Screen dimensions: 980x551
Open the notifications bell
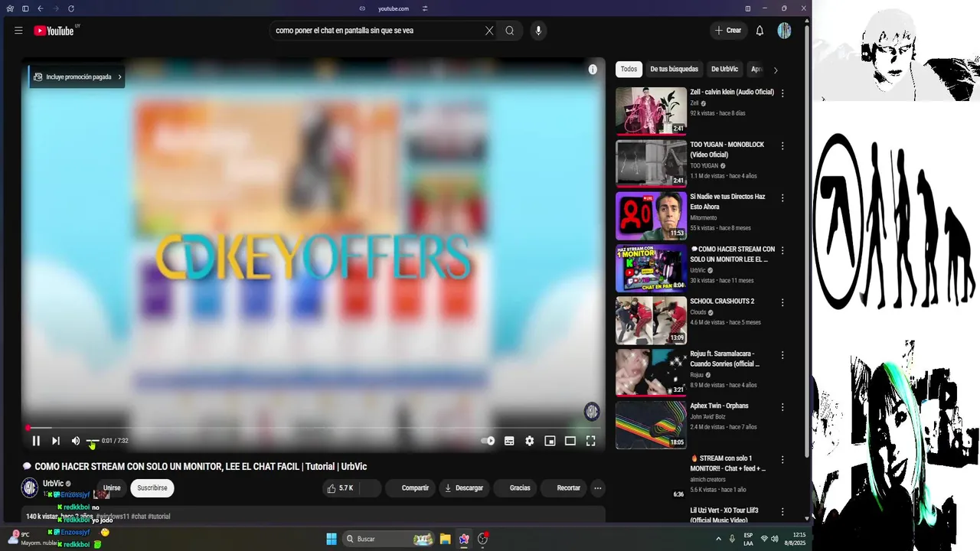pyautogui.click(x=759, y=31)
